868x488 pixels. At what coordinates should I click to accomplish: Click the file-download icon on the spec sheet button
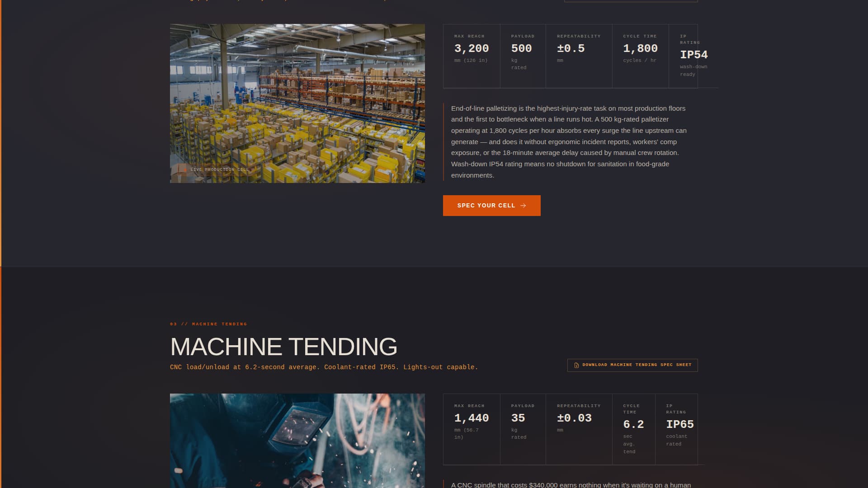click(576, 365)
